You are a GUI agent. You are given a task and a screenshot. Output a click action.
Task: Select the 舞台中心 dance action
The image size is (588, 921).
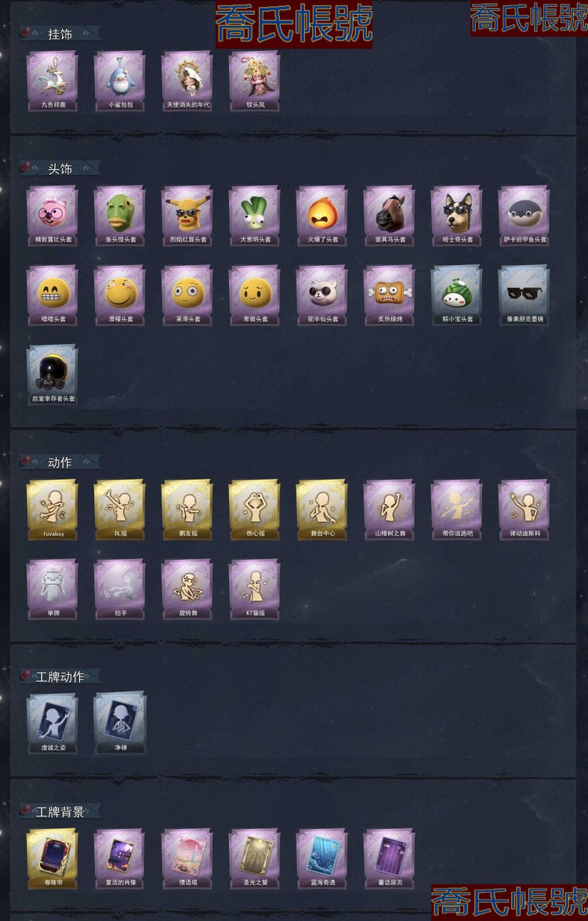[x=322, y=509]
